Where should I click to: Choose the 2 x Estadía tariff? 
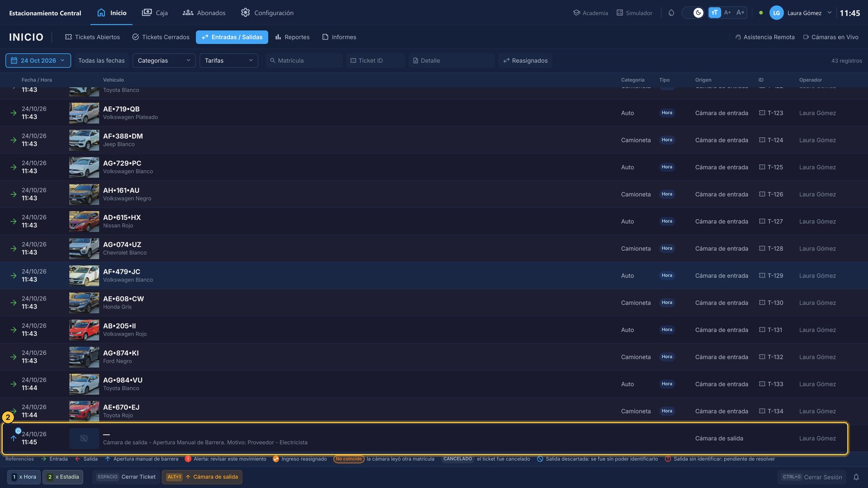63,477
